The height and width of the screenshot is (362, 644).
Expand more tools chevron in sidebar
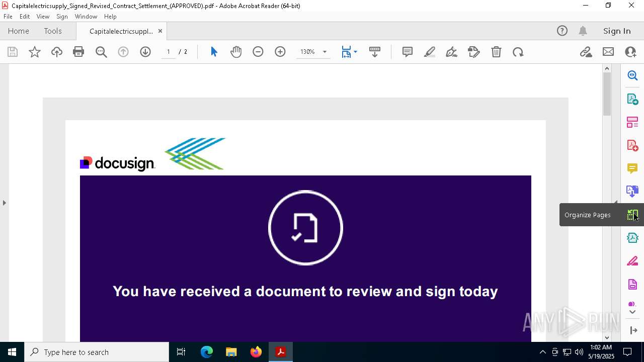coord(632,312)
